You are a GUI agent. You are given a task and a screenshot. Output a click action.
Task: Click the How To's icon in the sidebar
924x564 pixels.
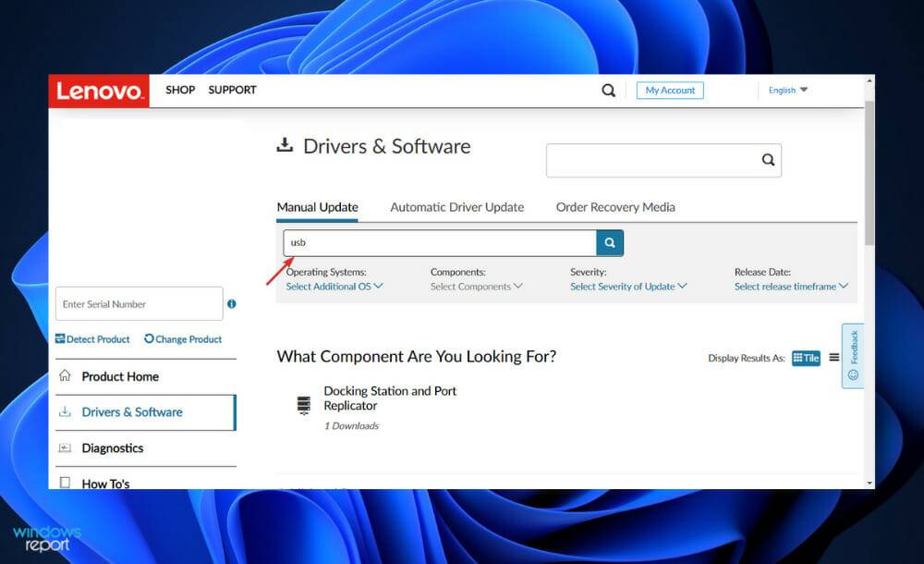pyautogui.click(x=66, y=481)
